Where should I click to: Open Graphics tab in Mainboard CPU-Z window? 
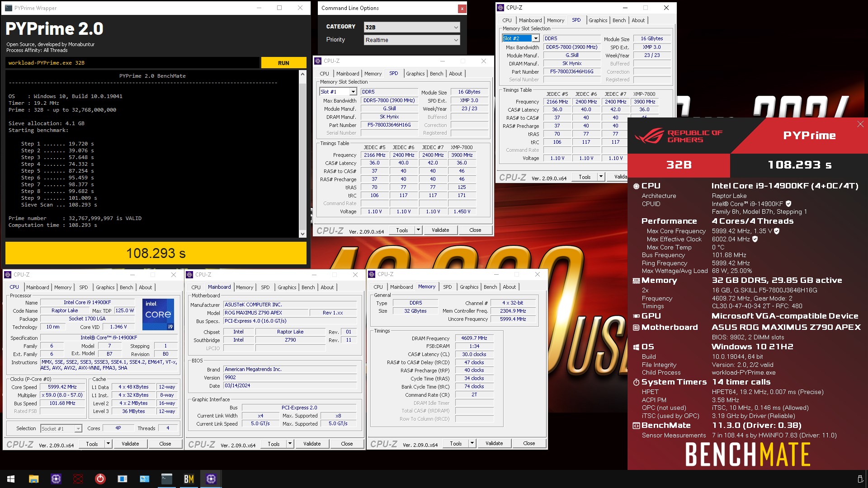click(287, 287)
